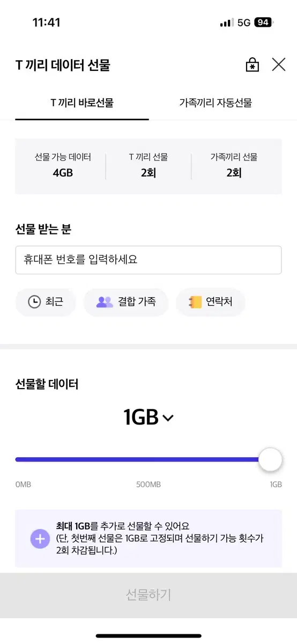Tap the clock icon for 최근 recipients
The height and width of the screenshot is (644, 297).
coord(34,302)
